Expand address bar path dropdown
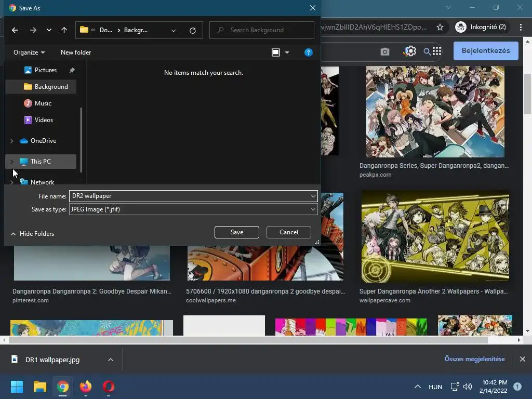 [x=174, y=31]
